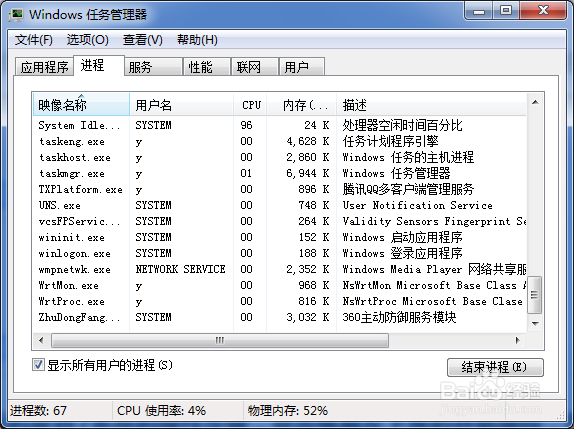Toggle 显示所有用户的进程 checkbox
The image size is (574, 429).
tap(38, 365)
